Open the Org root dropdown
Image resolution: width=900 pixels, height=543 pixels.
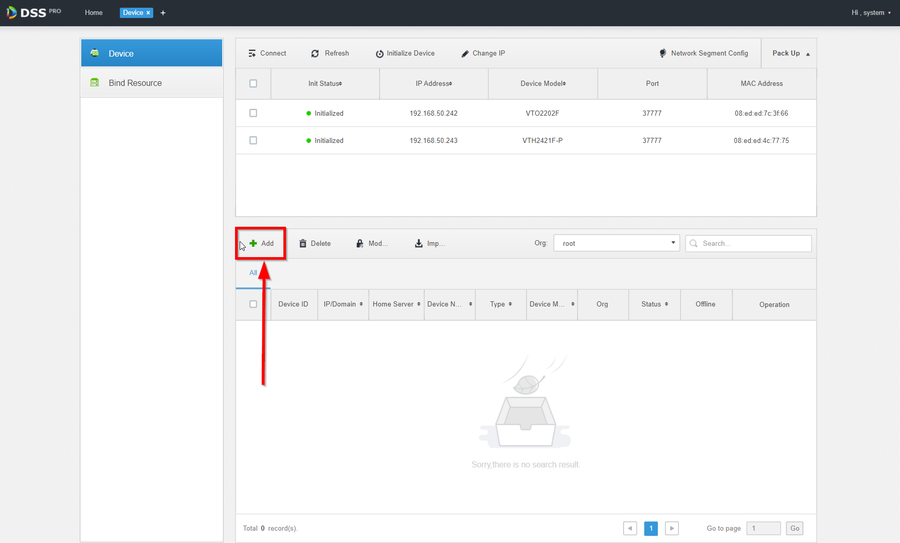pos(616,243)
